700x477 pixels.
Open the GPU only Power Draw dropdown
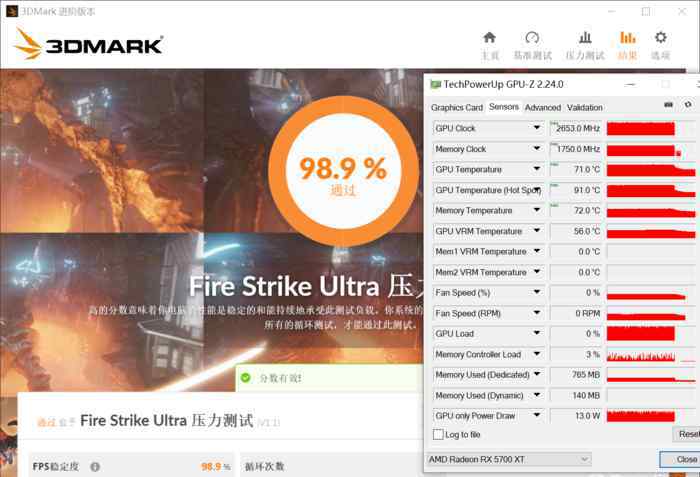[537, 415]
